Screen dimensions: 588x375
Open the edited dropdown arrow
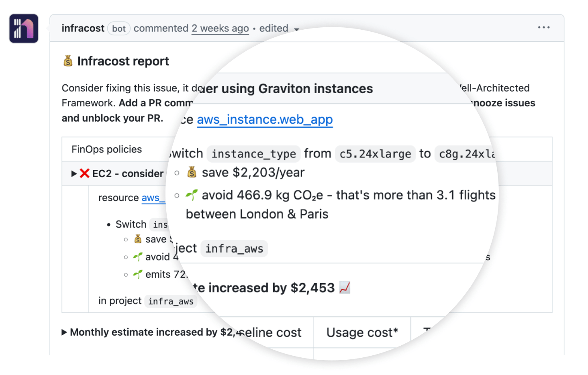click(x=296, y=30)
